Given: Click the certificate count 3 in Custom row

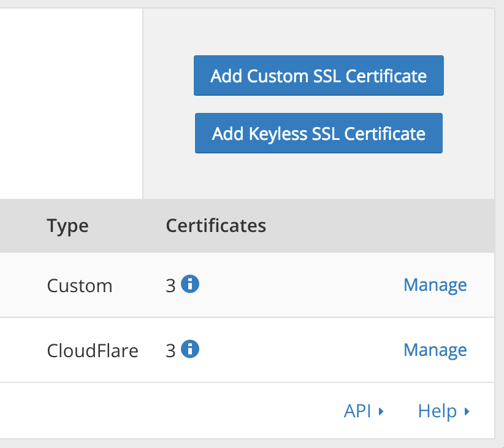Looking at the screenshot, I should coord(170,285).
